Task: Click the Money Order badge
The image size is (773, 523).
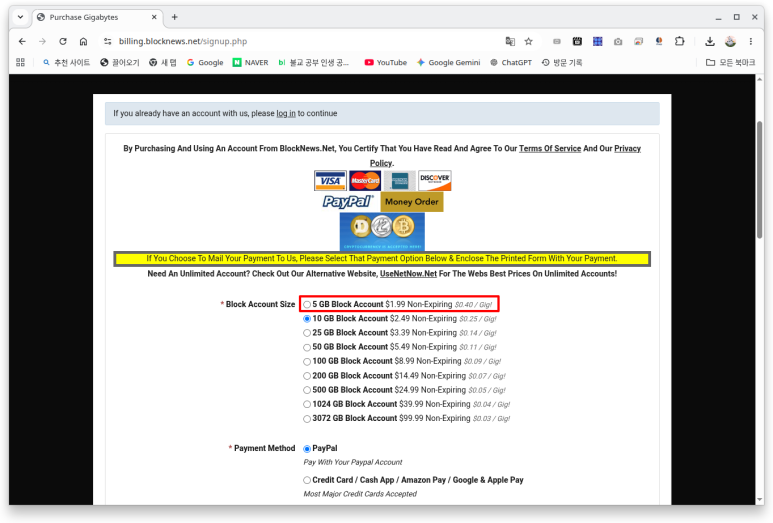Action: (x=412, y=202)
